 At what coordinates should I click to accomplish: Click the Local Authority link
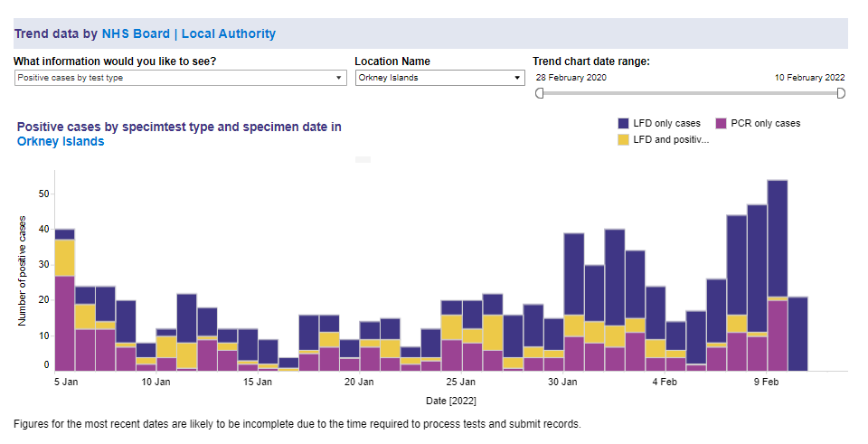(x=229, y=33)
